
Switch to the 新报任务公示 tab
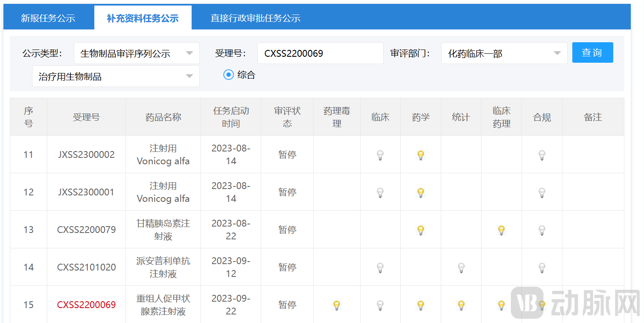point(47,17)
